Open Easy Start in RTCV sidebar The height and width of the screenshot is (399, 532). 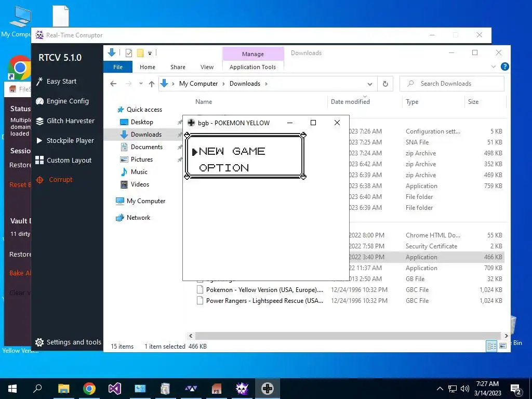(x=56, y=82)
